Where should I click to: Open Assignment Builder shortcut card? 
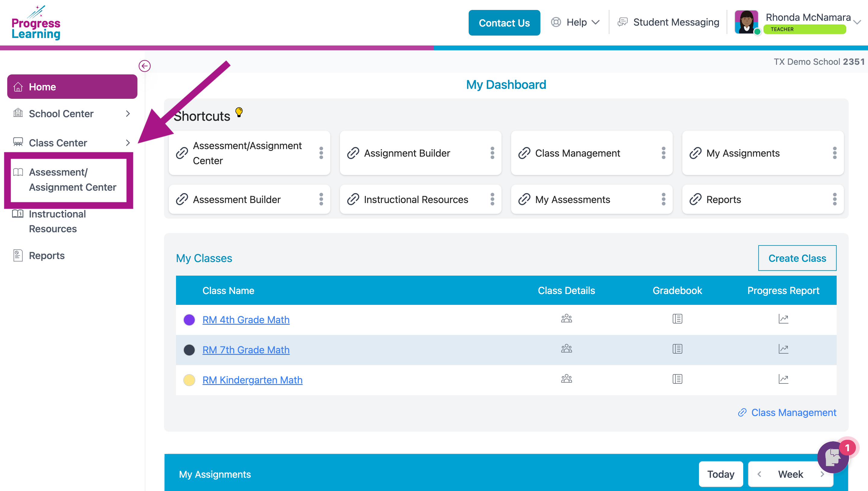tap(420, 153)
